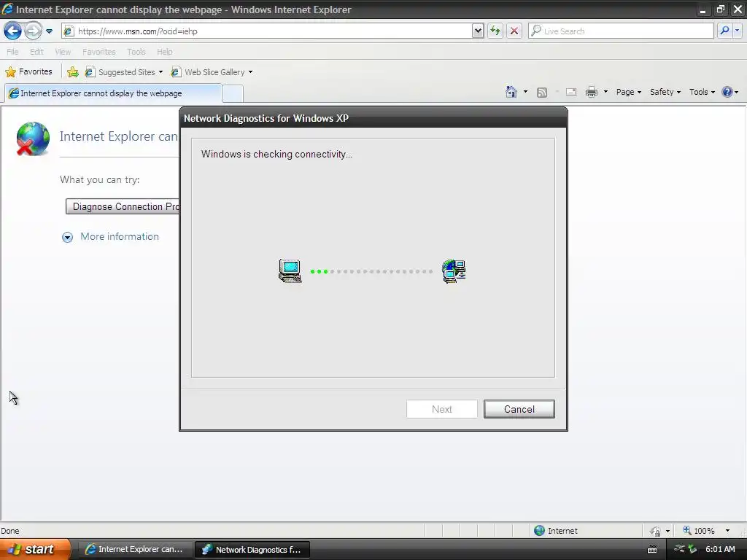Screen dimensions: 747x560
Task: Click the Print icon
Action: (592, 92)
